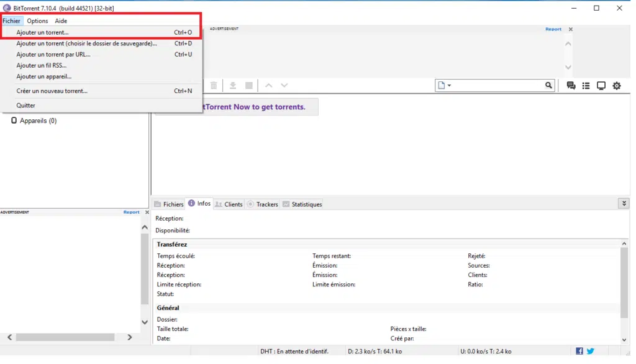
Task: Switch to the Statistiques tab
Action: 302,204
